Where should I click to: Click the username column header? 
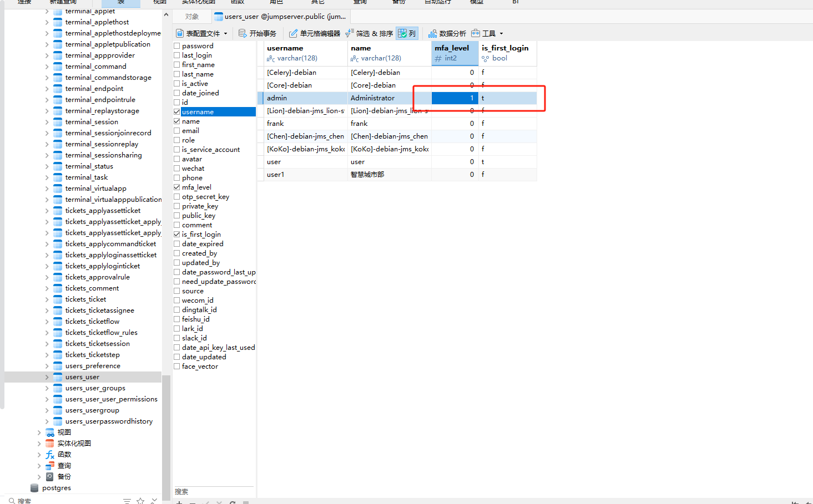pos(306,53)
